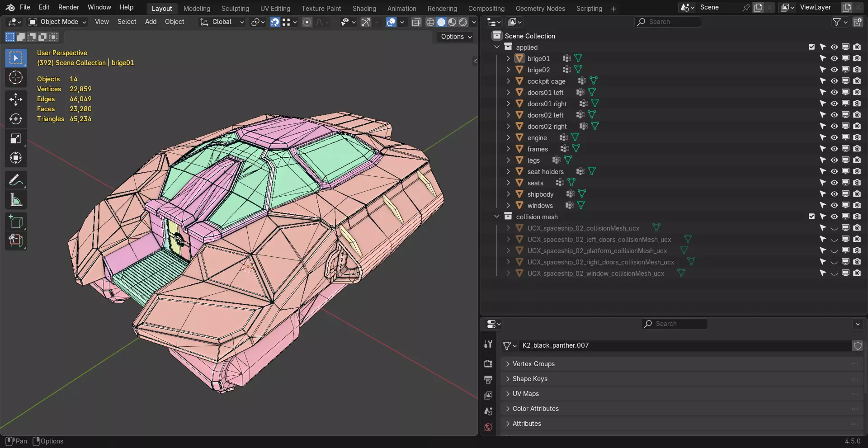Screen dimensions: 868x448
Task: Open the File menu
Action: click(25, 7)
